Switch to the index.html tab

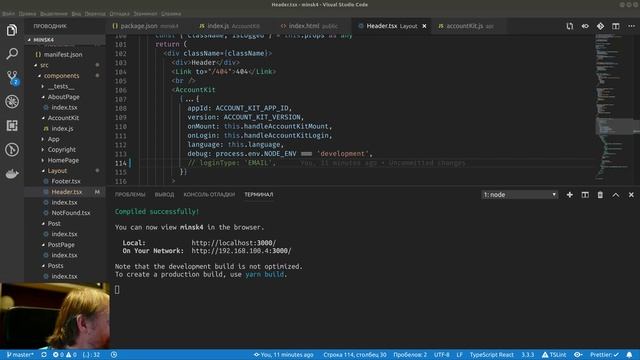coord(309,26)
